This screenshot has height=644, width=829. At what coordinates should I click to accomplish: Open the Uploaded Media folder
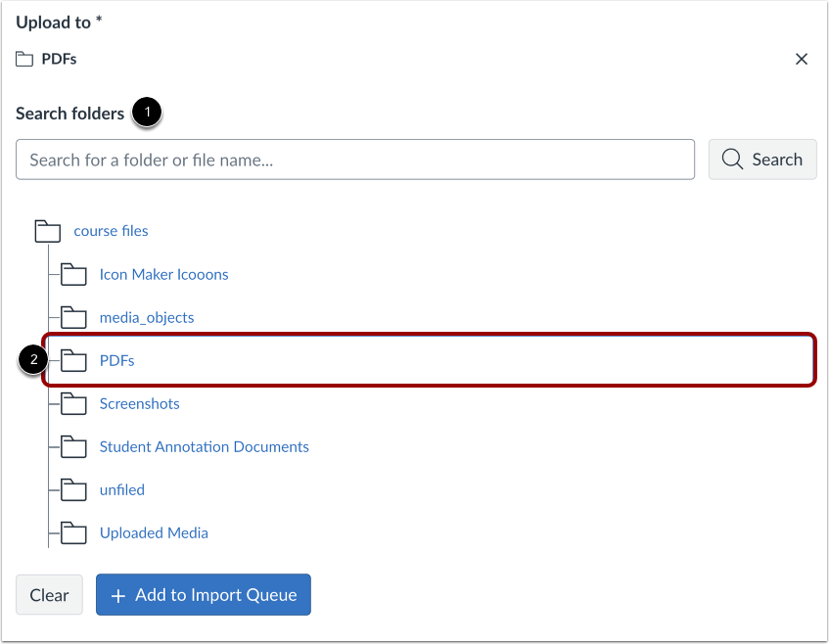pos(154,532)
